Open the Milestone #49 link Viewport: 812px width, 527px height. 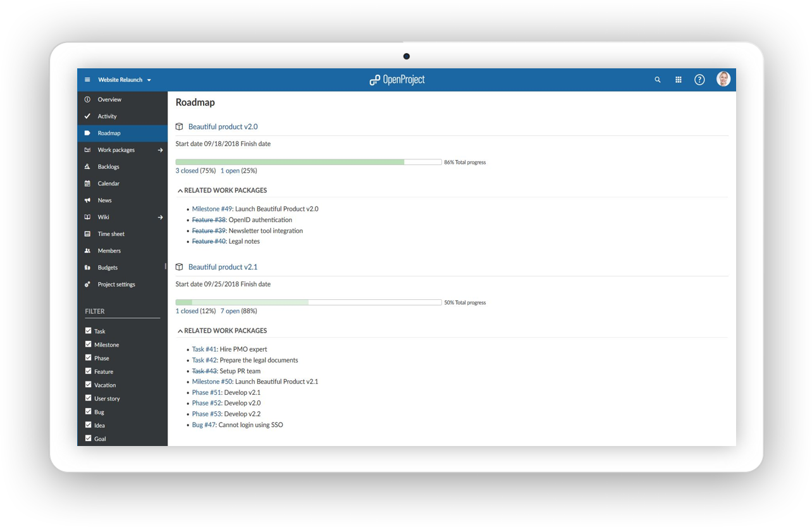click(212, 209)
